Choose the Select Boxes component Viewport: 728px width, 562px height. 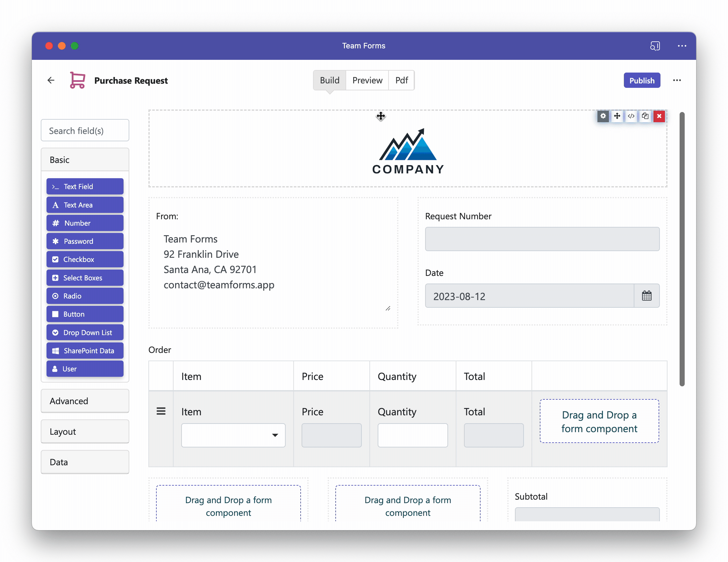click(85, 277)
